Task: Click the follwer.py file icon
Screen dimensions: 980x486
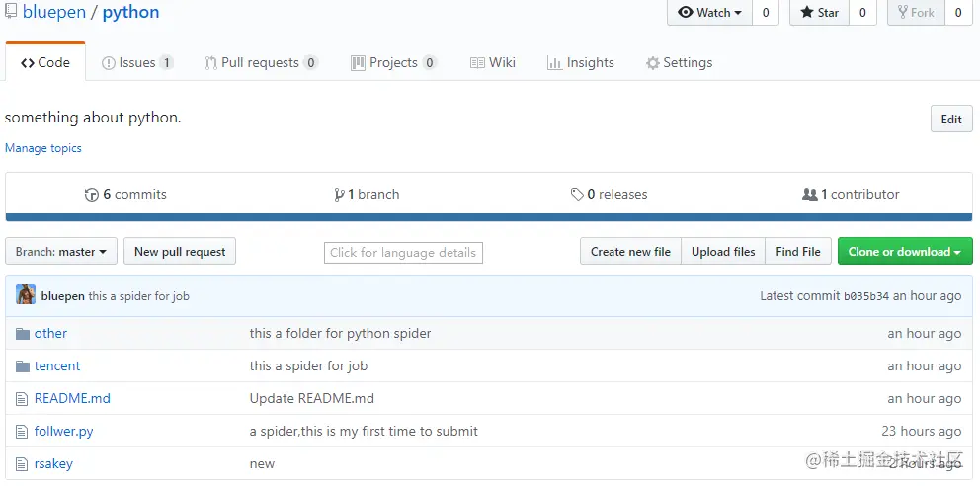Action: click(x=22, y=431)
